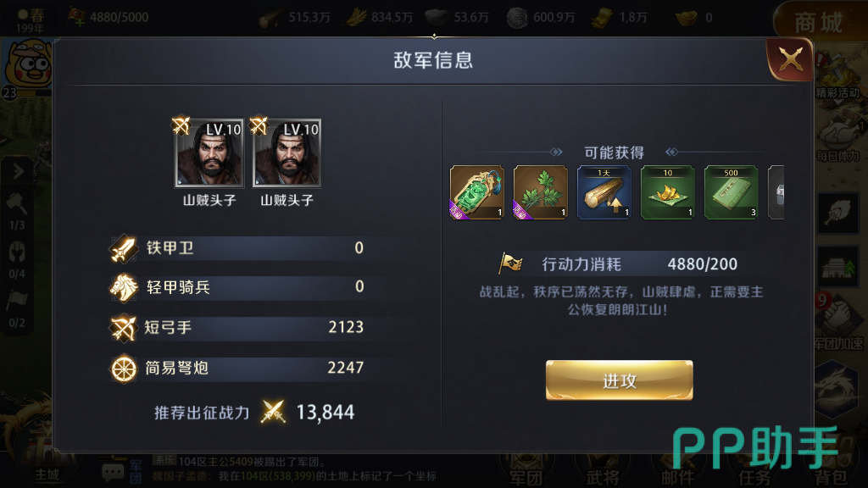
Task: Select the first 山贼头子 portrait
Action: (x=209, y=152)
